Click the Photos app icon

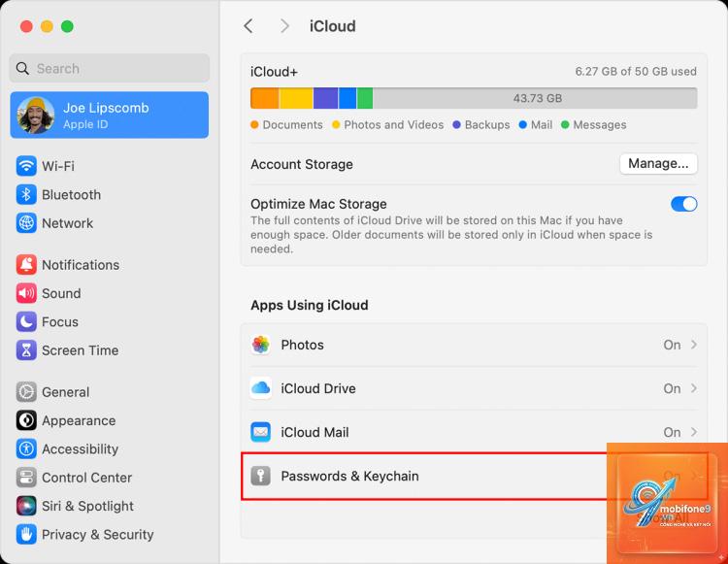[261, 345]
